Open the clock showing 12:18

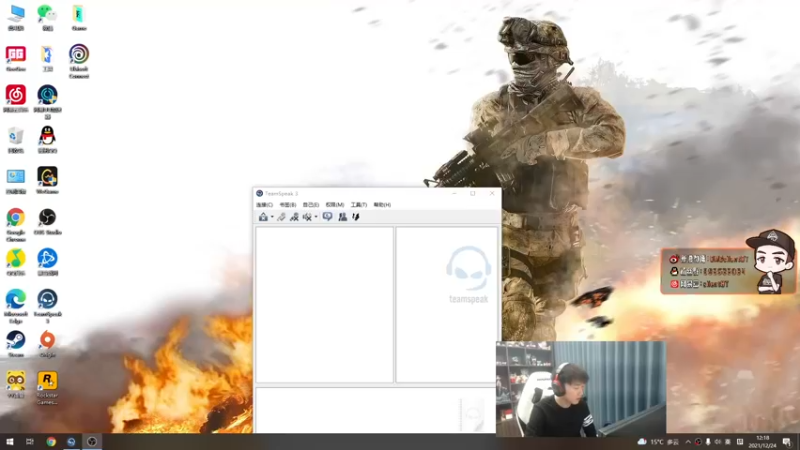(x=763, y=442)
